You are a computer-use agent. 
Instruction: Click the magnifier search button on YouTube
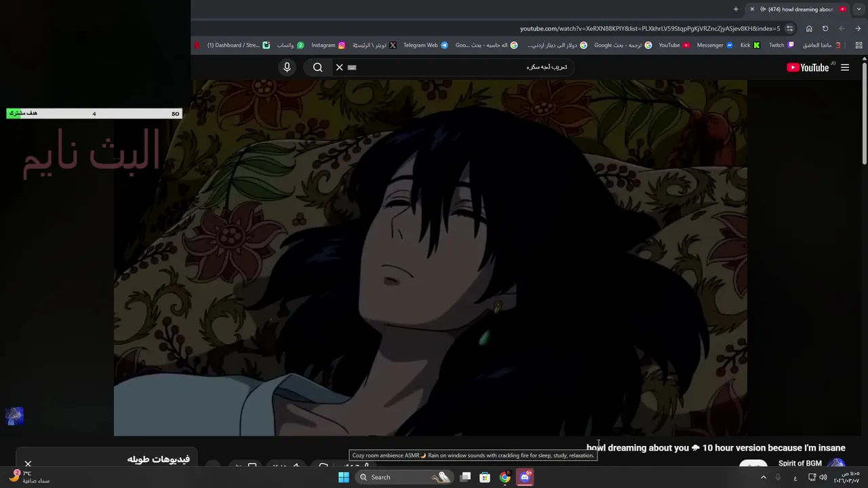[317, 67]
